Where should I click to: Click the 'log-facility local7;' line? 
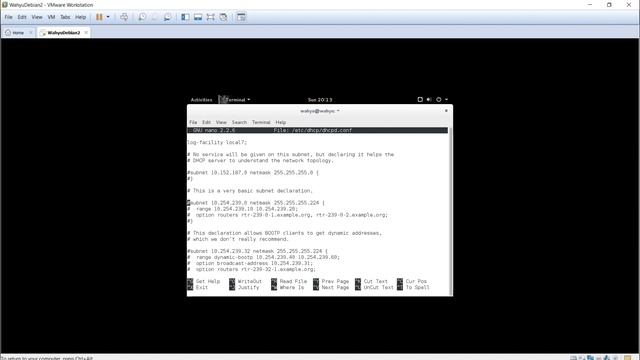[217, 142]
